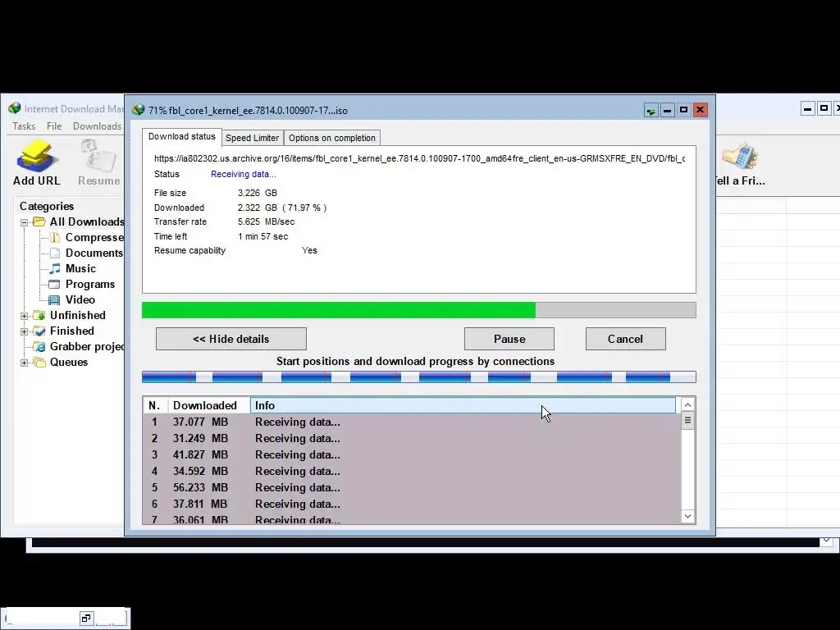Expand the Queues tree node
The height and width of the screenshot is (630, 840).
pyautogui.click(x=24, y=363)
